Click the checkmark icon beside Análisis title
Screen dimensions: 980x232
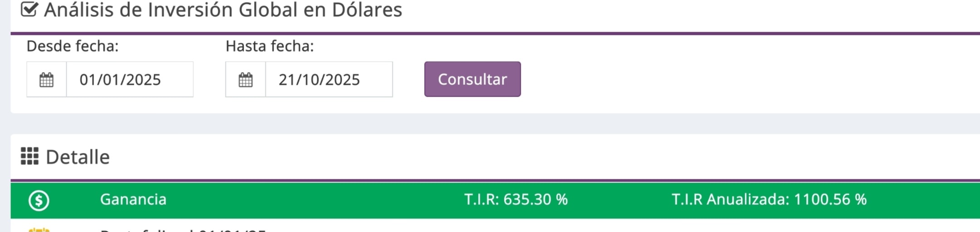(x=29, y=10)
